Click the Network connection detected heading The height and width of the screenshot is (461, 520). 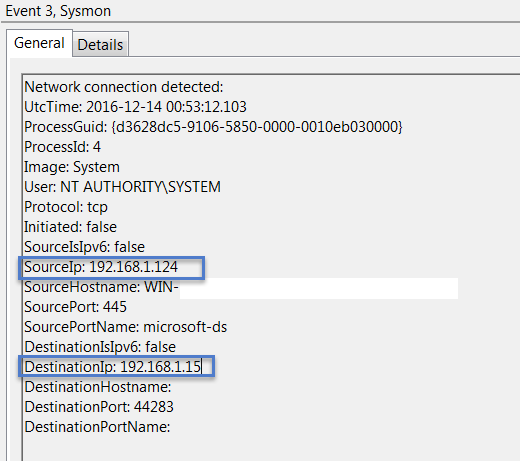[x=124, y=87]
